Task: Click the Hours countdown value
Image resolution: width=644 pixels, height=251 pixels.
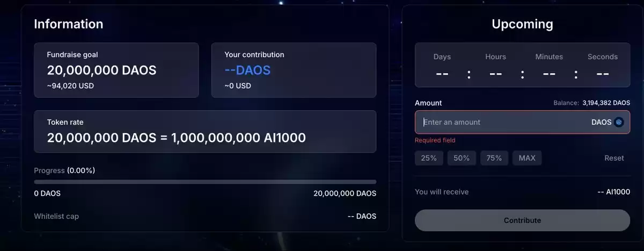Action: coord(495,74)
